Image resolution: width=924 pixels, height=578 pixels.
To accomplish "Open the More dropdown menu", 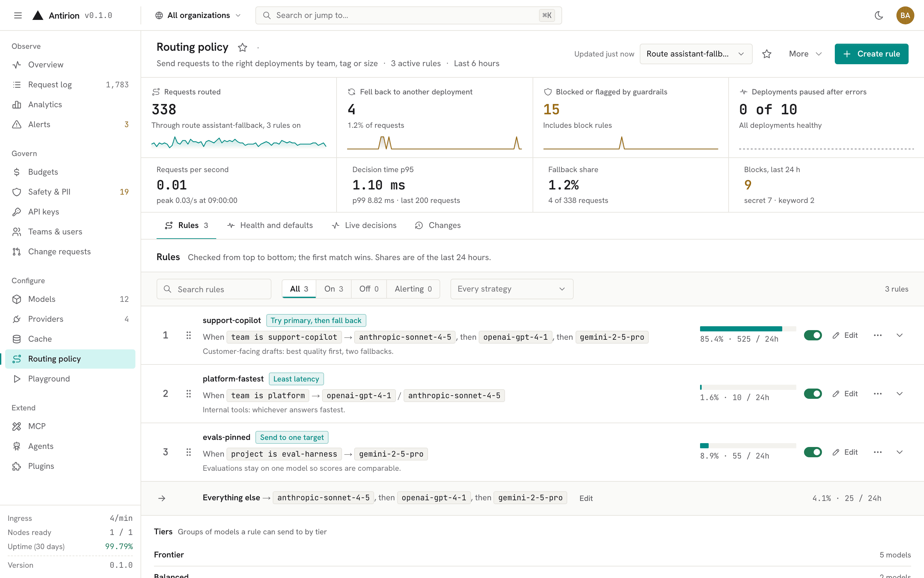I will (x=805, y=54).
